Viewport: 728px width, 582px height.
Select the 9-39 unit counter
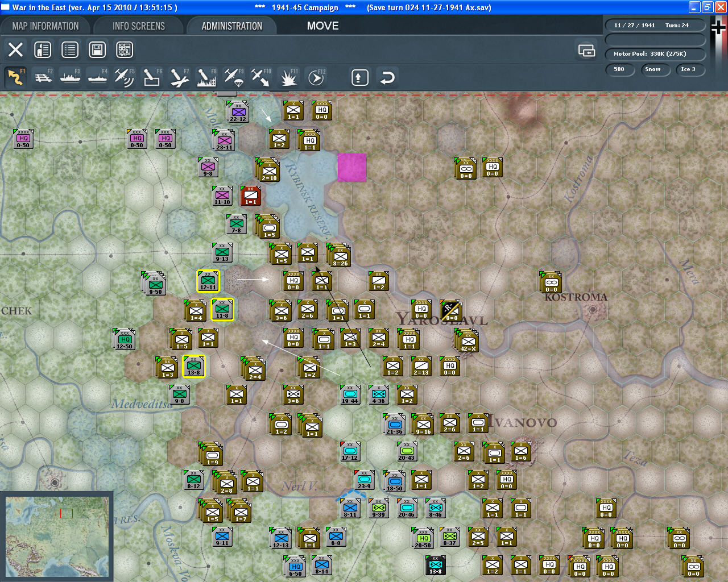tap(378, 508)
